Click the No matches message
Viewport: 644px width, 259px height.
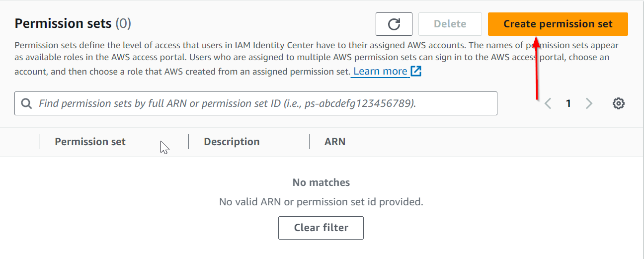(321, 182)
